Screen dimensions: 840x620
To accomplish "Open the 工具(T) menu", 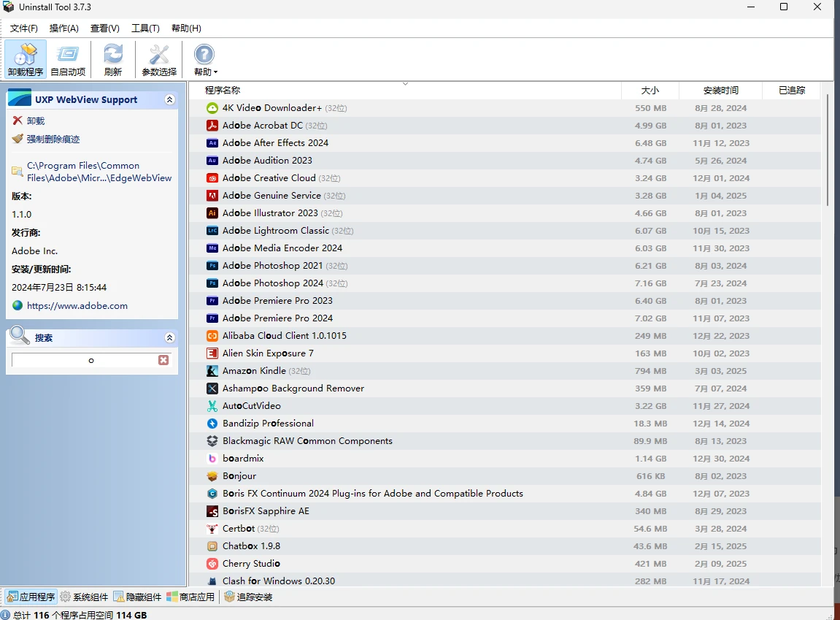I will pyautogui.click(x=145, y=28).
